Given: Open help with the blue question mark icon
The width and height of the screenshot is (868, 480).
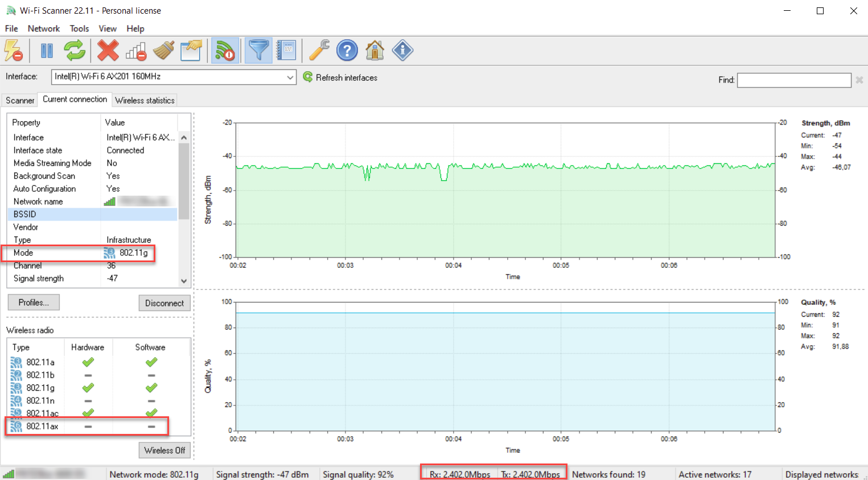Looking at the screenshot, I should [x=347, y=51].
